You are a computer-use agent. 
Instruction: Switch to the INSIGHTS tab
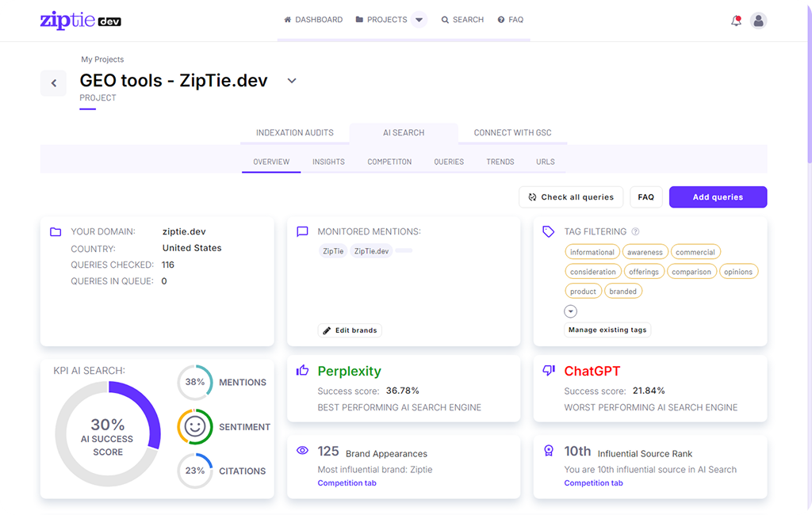coord(328,162)
